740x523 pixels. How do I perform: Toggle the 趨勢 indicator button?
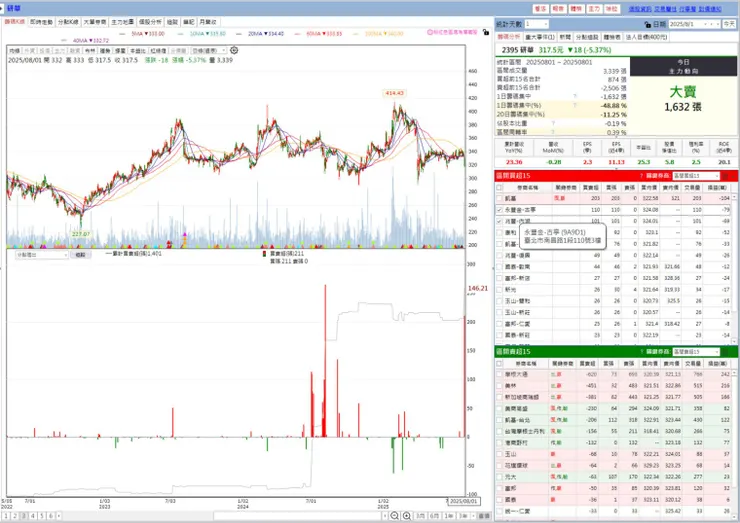point(105,51)
